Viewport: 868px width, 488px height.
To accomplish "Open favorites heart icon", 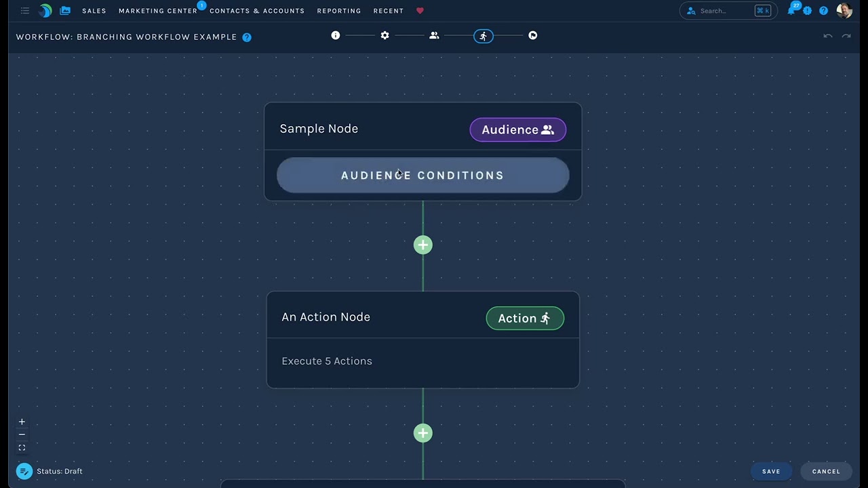I will [x=420, y=11].
